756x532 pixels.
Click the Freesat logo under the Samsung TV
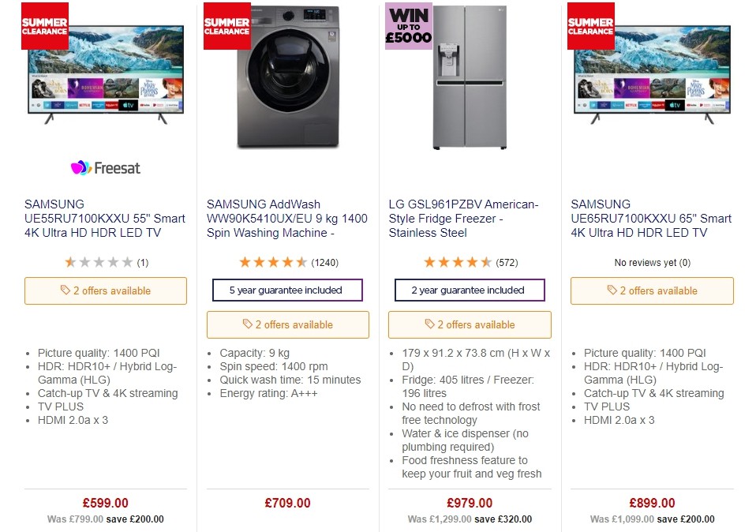click(x=105, y=167)
